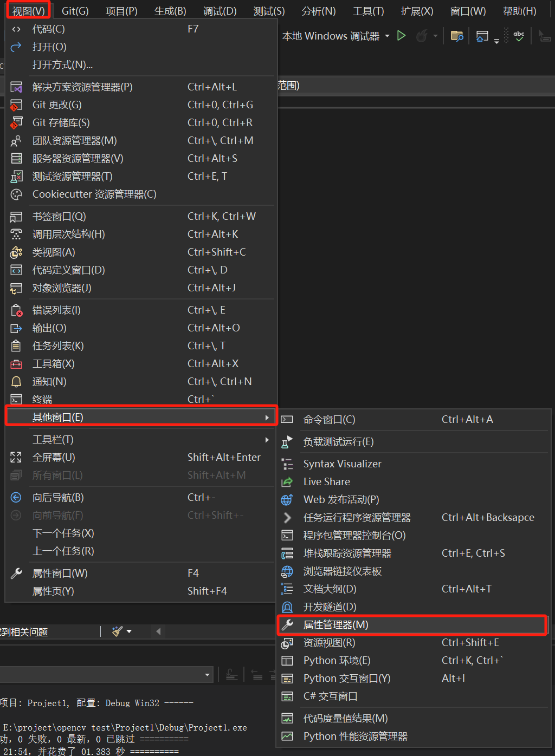
Task: Expand the Other Windows submenu arrow
Action: 267,418
